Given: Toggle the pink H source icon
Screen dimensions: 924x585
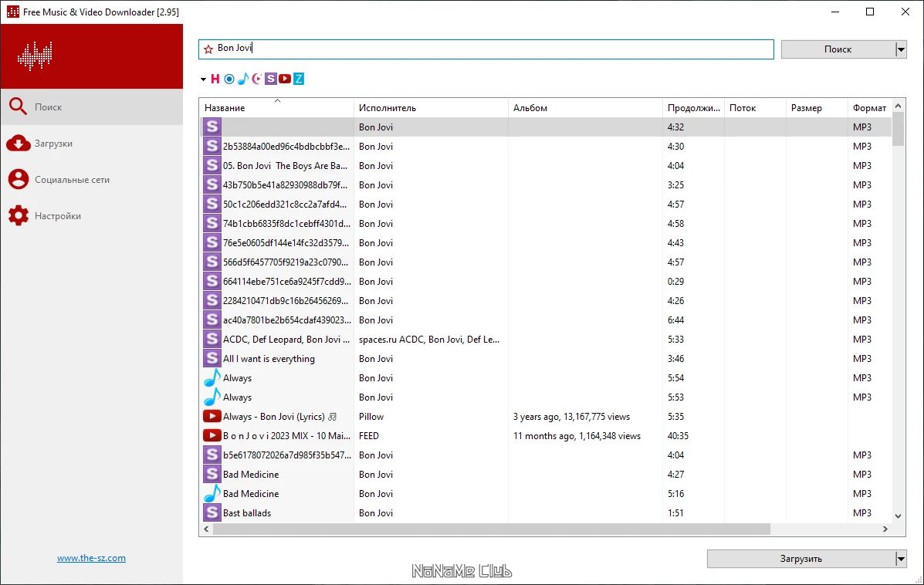Looking at the screenshot, I should [215, 79].
